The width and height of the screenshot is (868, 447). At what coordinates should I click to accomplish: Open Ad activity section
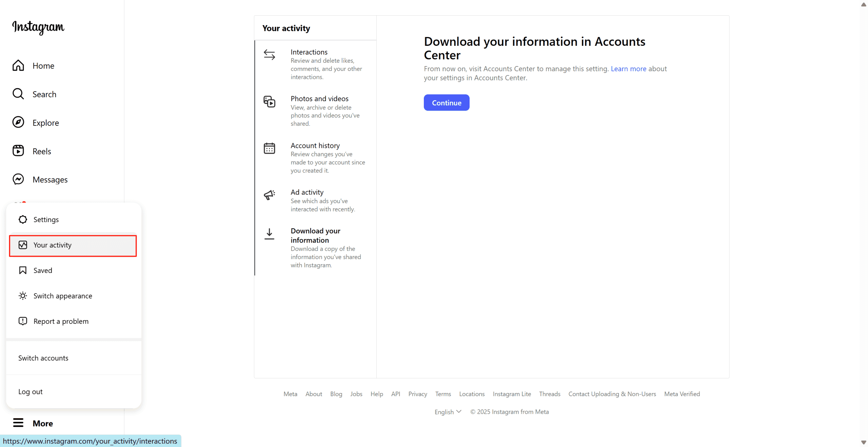coord(316,200)
